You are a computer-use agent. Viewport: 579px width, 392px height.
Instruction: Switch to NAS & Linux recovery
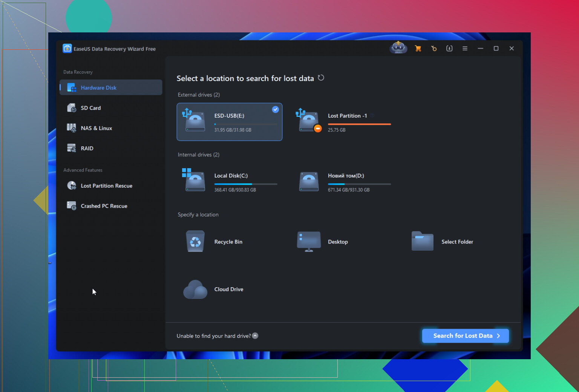tap(96, 128)
